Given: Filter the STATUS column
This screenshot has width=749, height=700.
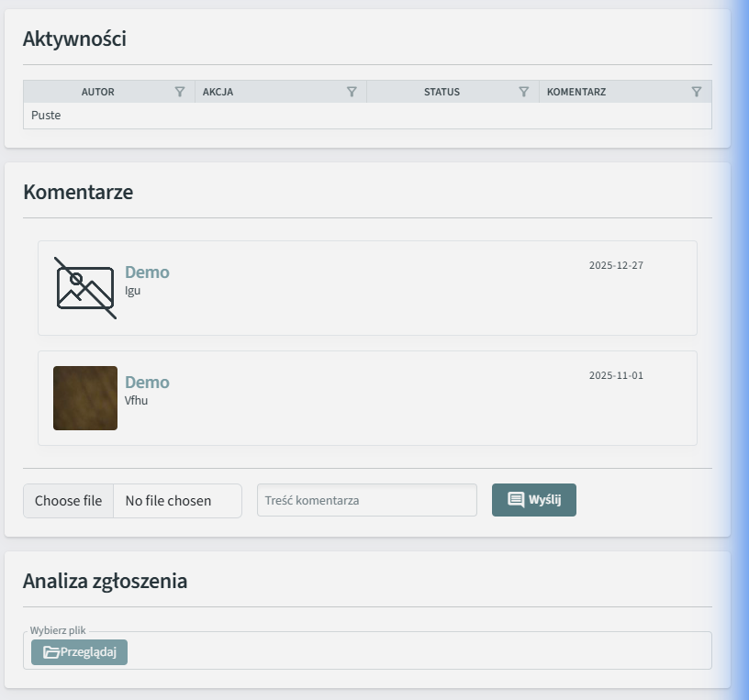Looking at the screenshot, I should [524, 92].
